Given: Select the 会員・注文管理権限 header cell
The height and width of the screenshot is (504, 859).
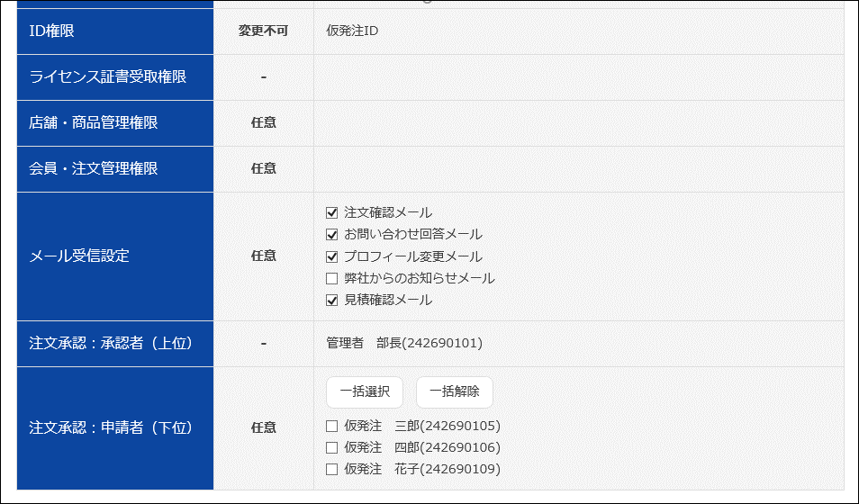Looking at the screenshot, I should (x=94, y=168).
